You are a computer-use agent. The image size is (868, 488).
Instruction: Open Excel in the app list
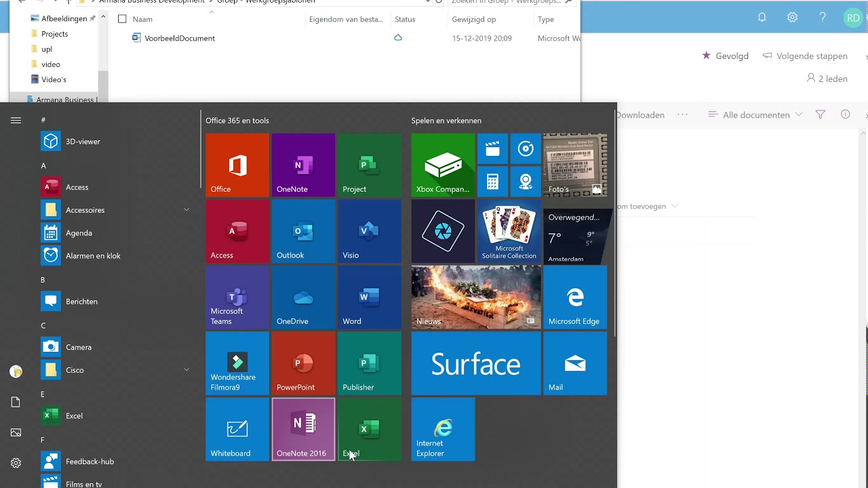click(115, 416)
